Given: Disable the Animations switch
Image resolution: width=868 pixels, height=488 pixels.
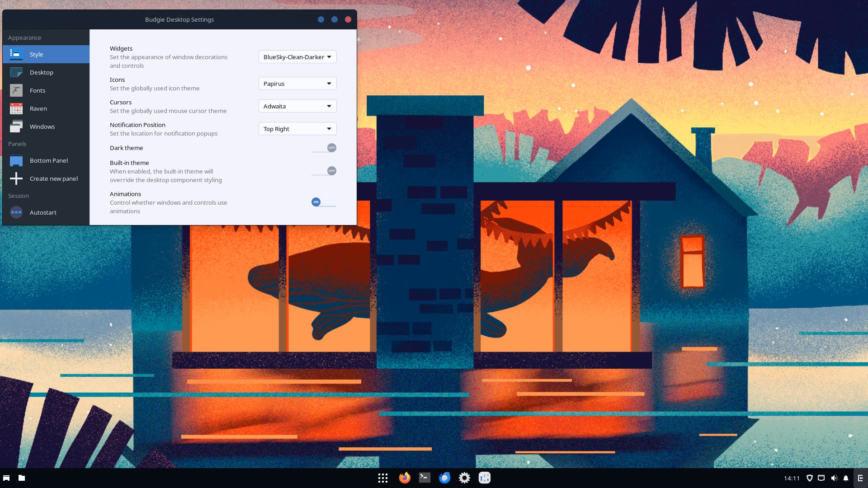Looking at the screenshot, I should pyautogui.click(x=323, y=202).
